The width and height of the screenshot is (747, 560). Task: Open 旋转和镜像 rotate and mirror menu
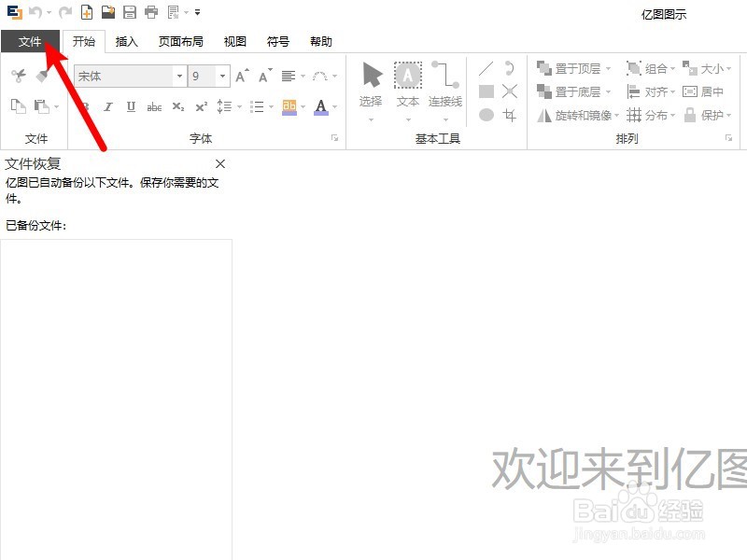click(577, 115)
